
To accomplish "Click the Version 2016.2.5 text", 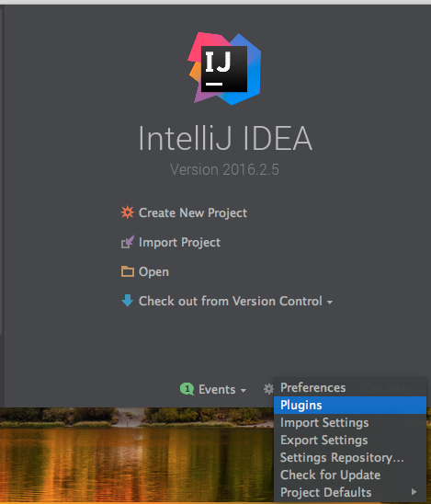I will click(224, 169).
